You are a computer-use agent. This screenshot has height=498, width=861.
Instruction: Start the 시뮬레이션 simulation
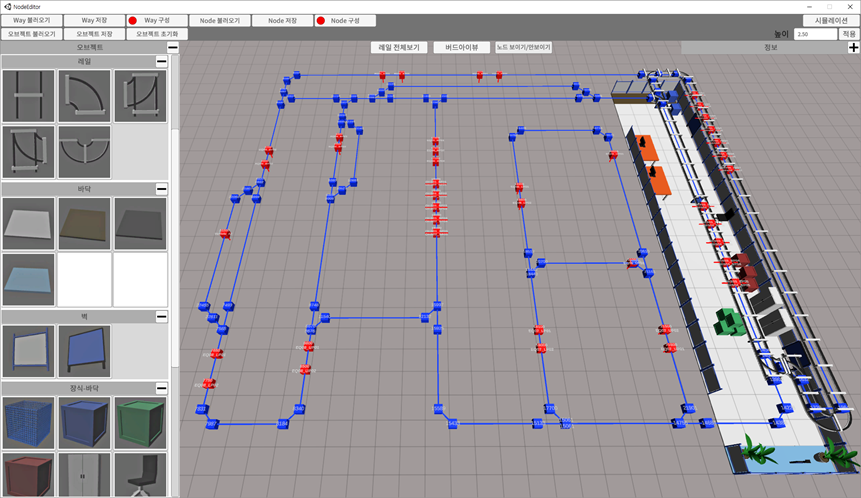[831, 20]
